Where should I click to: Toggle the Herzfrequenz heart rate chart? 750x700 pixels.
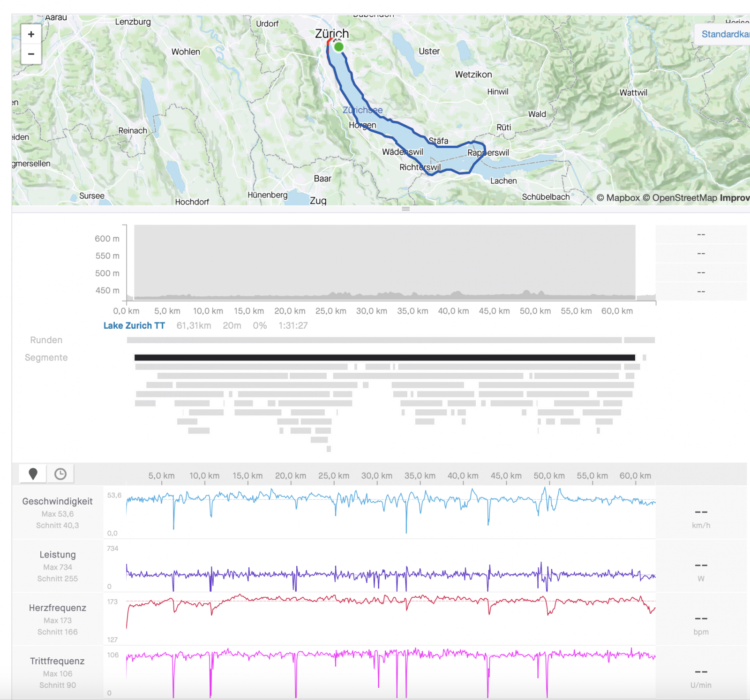click(57, 608)
